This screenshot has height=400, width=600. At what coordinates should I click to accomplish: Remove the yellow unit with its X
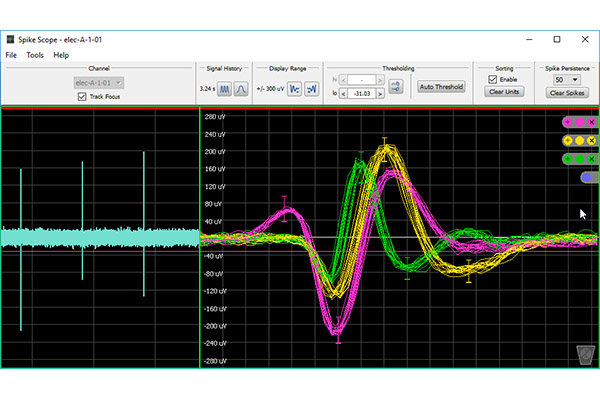(x=592, y=140)
